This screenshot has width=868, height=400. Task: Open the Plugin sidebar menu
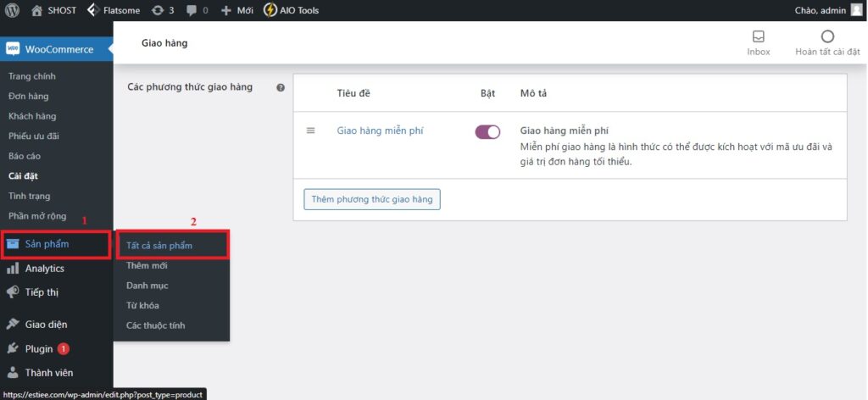(x=39, y=348)
